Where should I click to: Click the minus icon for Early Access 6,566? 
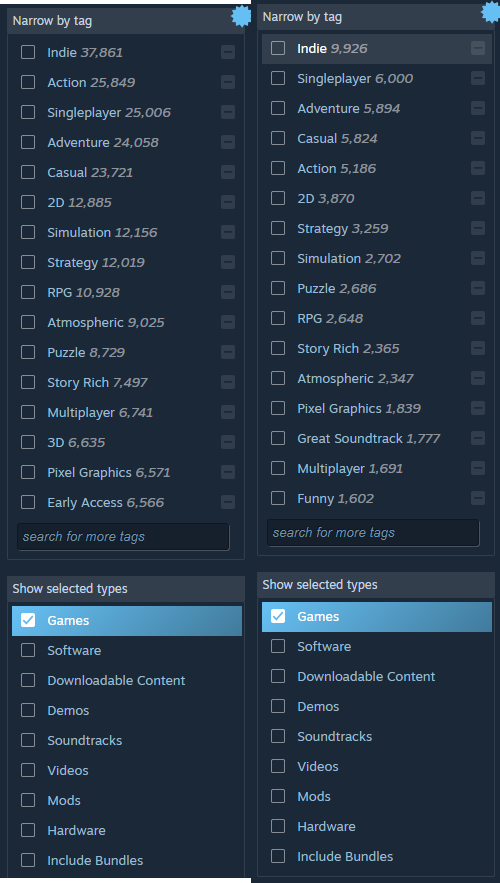point(228,502)
